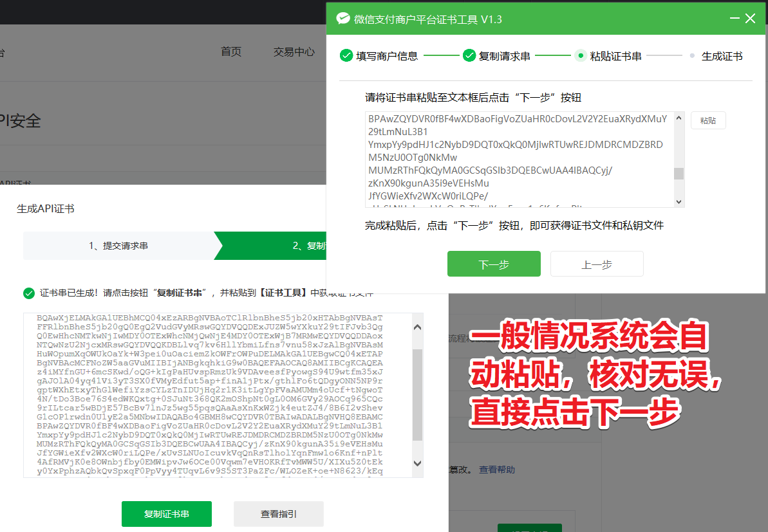
Task: Close the certificate tool window
Action: [750, 19]
